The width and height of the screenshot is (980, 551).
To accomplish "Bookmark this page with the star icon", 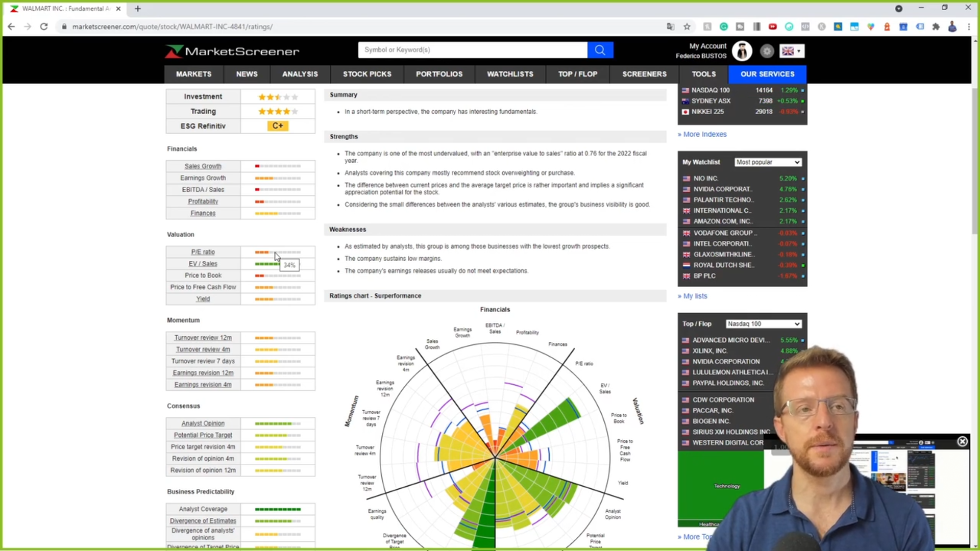I will [x=687, y=27].
